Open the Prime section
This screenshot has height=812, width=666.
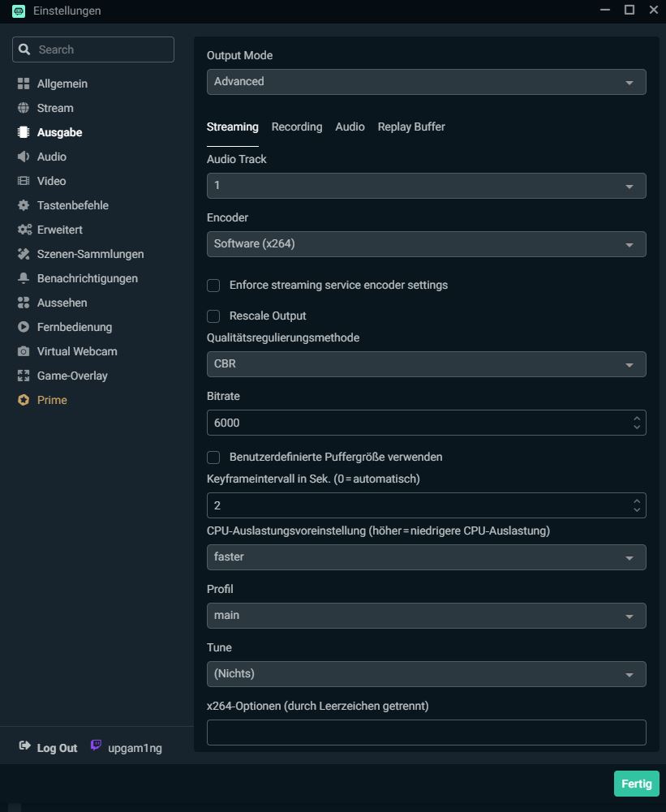coord(53,399)
